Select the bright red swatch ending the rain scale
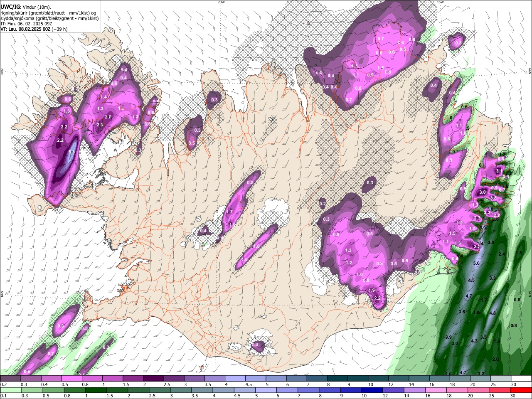The image size is (532, 399). click(x=521, y=390)
